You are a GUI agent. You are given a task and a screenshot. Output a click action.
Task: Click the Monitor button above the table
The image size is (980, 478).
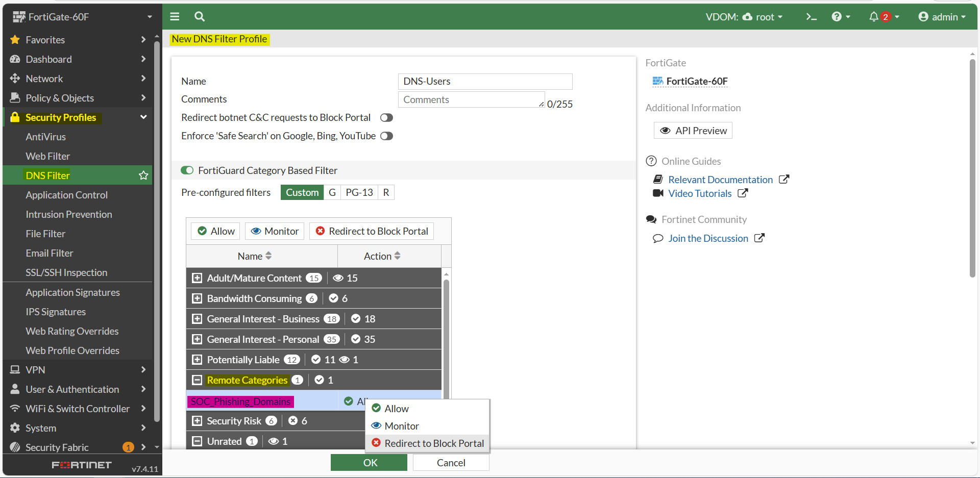(x=275, y=231)
